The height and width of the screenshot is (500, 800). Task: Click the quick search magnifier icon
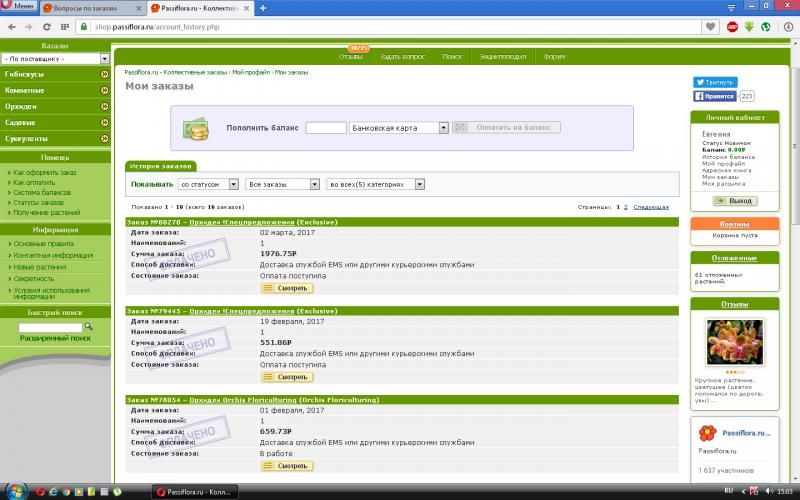[x=89, y=327]
